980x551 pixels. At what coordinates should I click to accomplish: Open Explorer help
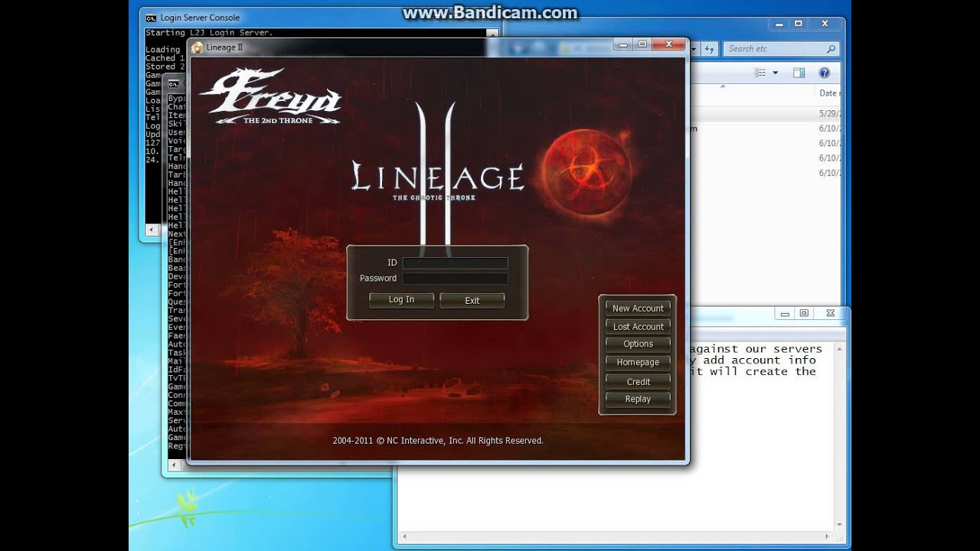[x=825, y=73]
